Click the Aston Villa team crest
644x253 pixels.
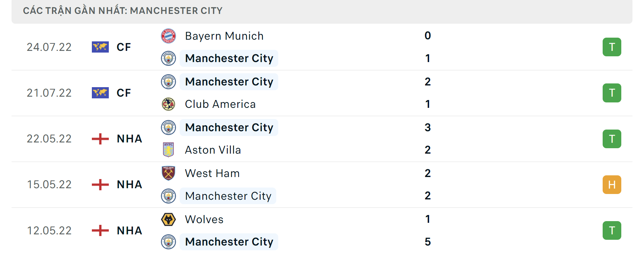(168, 150)
